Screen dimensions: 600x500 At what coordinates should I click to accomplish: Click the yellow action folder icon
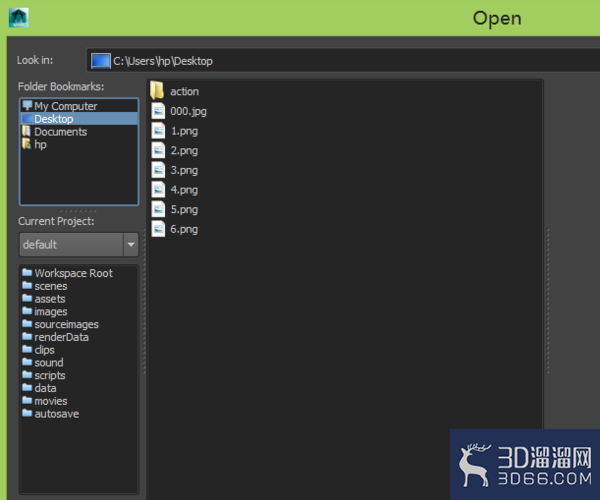tap(157, 91)
